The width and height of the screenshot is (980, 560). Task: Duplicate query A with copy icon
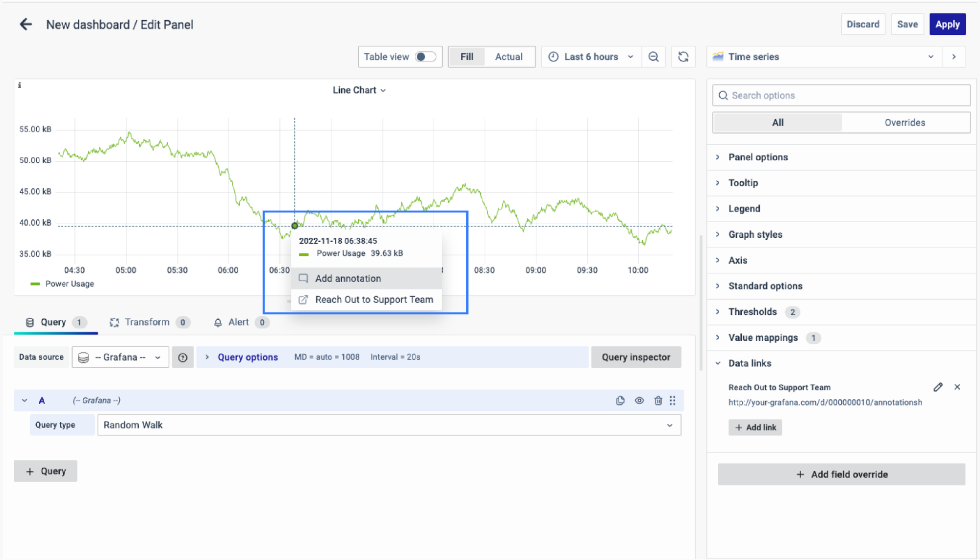(620, 401)
